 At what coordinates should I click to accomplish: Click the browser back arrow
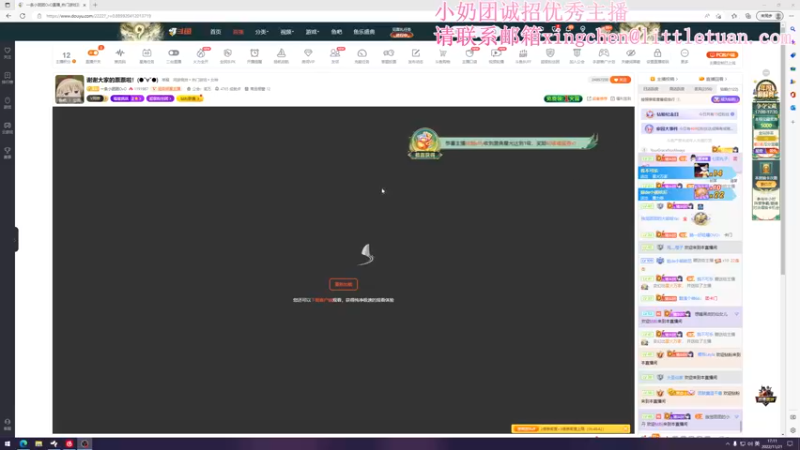click(9, 16)
